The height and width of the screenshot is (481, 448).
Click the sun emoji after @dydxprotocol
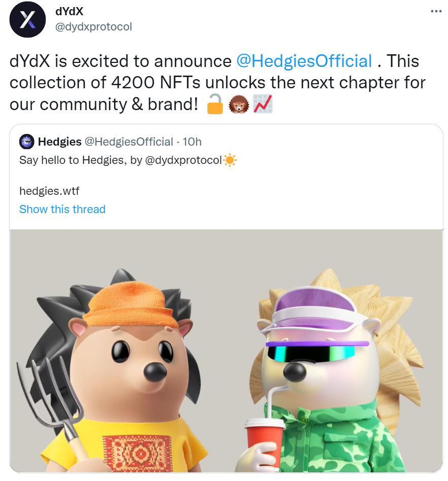230,160
